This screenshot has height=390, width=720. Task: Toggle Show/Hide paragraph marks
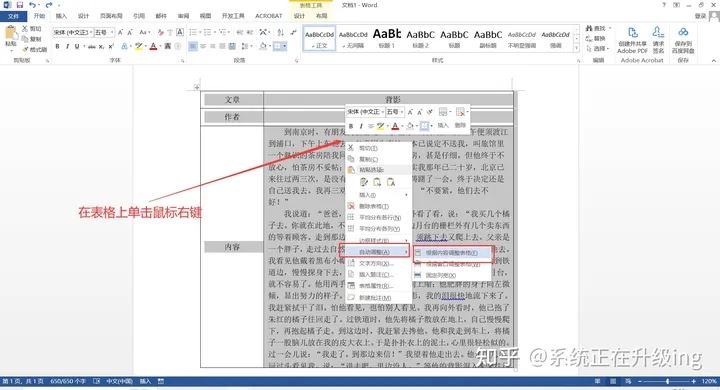pos(293,32)
